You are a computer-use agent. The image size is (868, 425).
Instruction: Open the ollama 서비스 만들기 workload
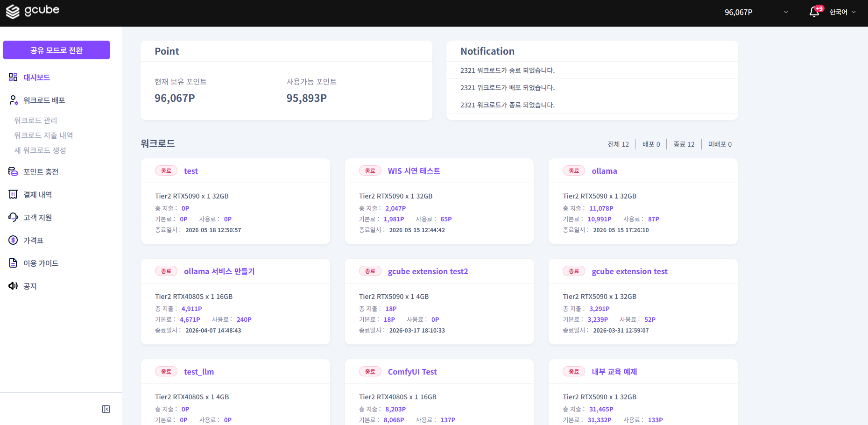(x=219, y=271)
